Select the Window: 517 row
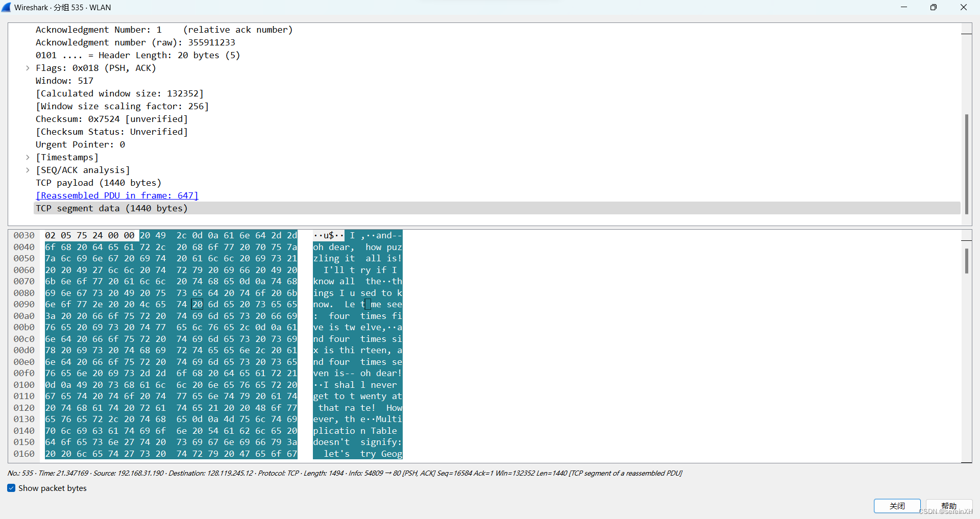This screenshot has width=980, height=519. [497, 81]
